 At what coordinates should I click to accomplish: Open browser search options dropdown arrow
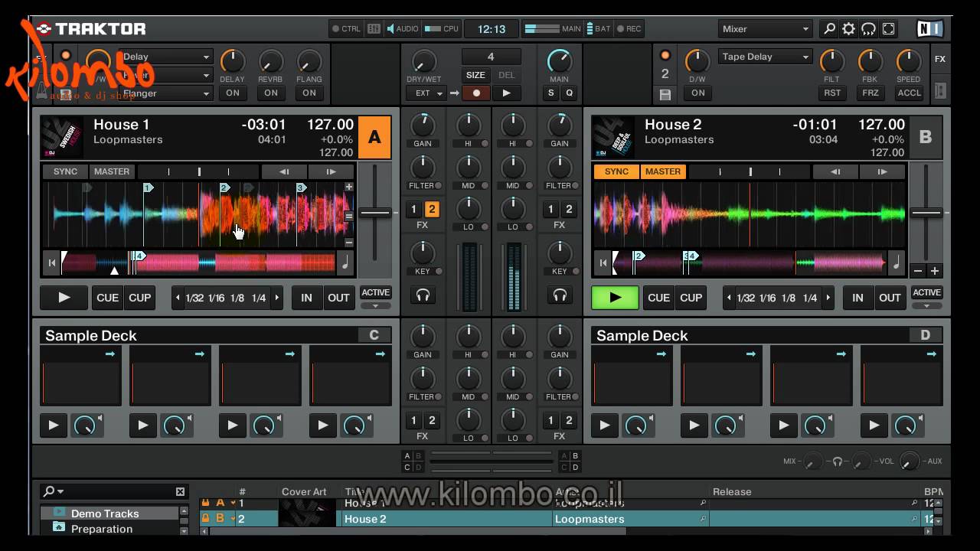pos(60,492)
